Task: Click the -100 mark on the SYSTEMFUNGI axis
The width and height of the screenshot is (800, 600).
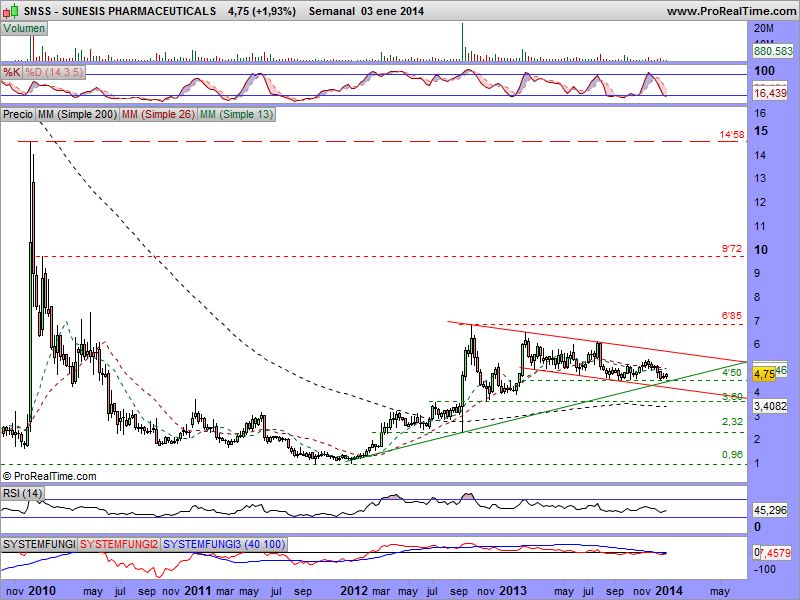Action: coord(764,569)
